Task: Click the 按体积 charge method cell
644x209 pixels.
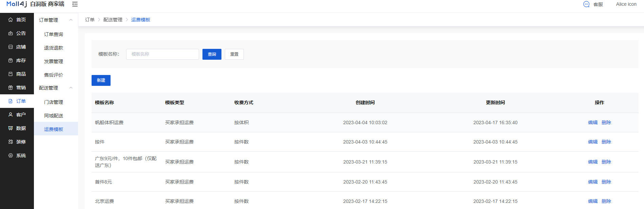Action: [241, 122]
